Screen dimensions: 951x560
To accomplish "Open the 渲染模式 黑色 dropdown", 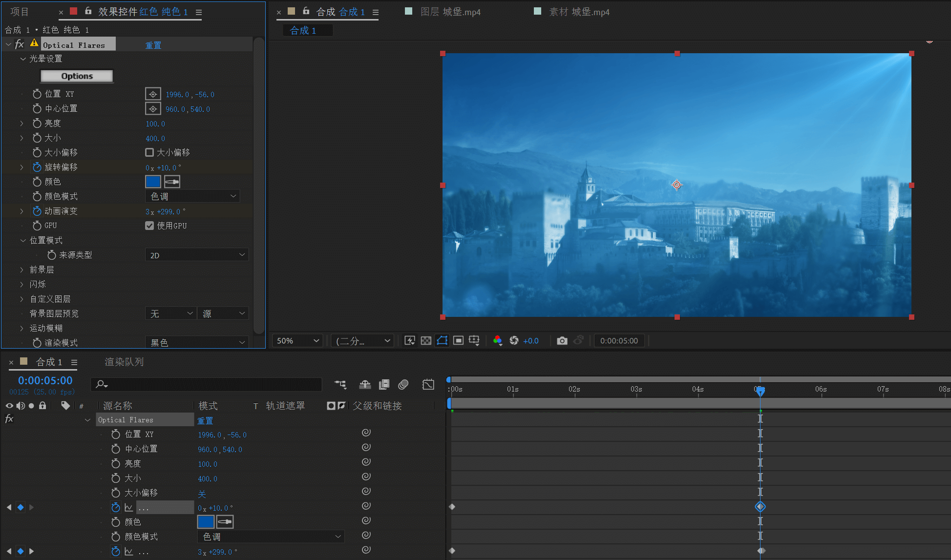I will 197,343.
